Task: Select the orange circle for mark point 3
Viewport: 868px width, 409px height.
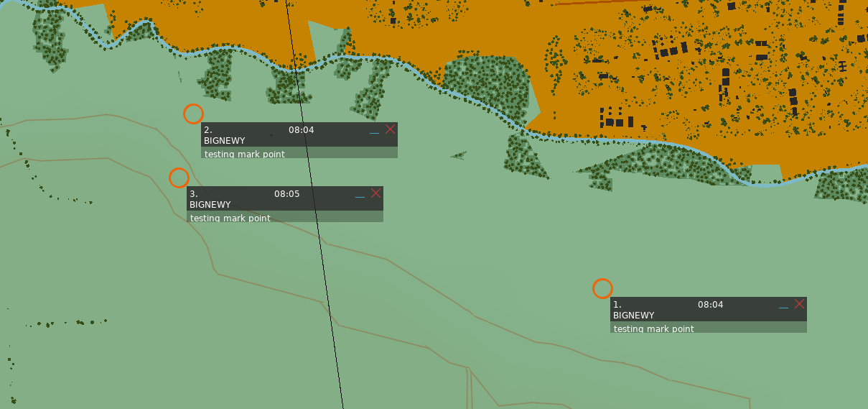Action: (x=179, y=178)
